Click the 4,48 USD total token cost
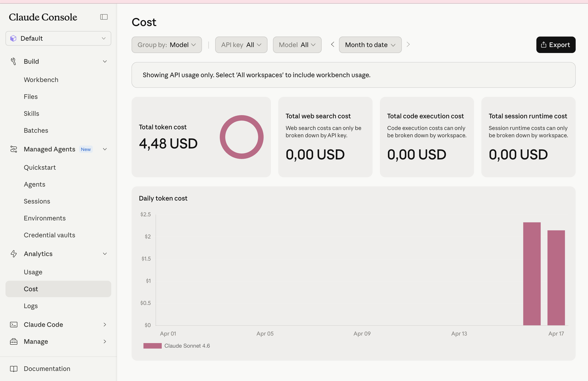The image size is (588, 381). [168, 143]
